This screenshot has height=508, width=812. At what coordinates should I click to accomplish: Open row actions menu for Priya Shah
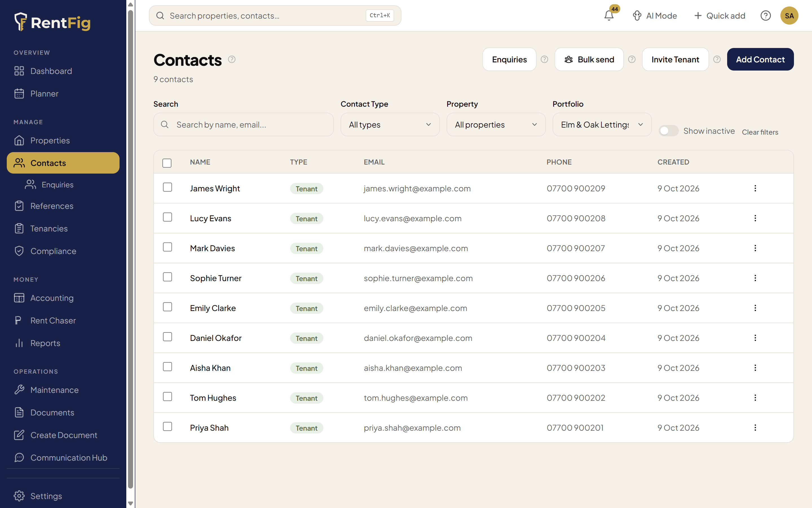tap(755, 428)
